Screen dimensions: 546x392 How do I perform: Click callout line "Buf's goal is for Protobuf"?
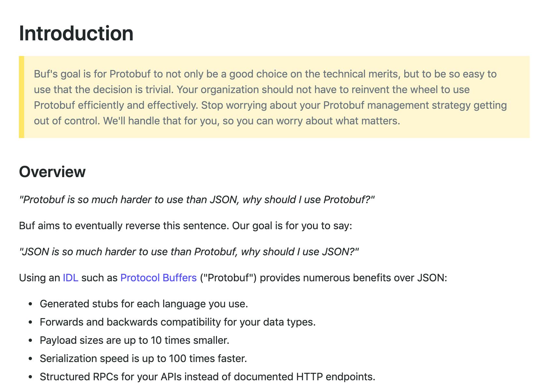click(x=265, y=74)
